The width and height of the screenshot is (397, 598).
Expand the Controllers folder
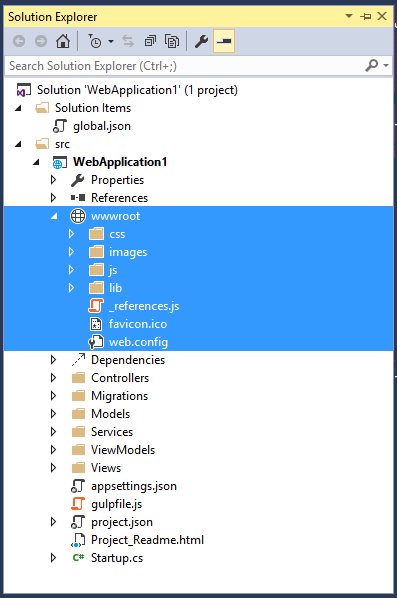(x=53, y=378)
